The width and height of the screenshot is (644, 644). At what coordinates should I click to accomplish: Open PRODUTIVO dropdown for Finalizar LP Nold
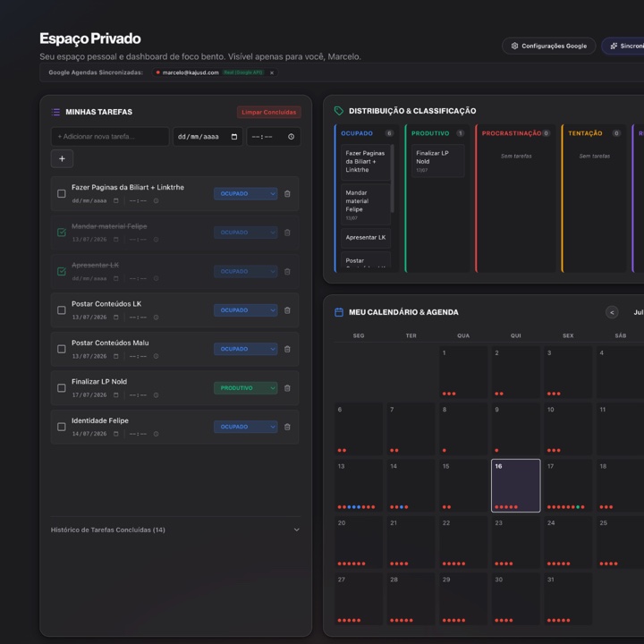point(246,388)
